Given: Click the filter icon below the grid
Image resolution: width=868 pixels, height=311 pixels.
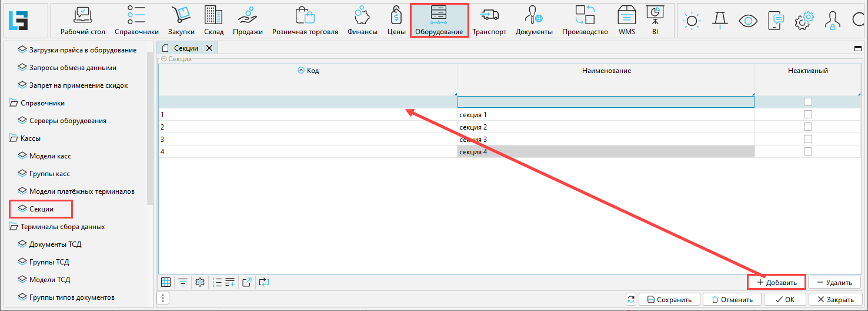Looking at the screenshot, I should (x=183, y=282).
